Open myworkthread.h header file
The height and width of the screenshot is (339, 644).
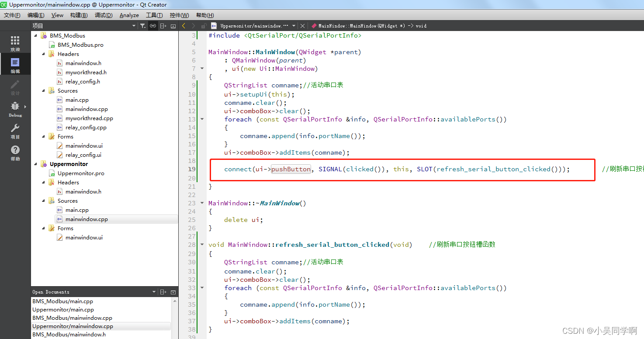pyautogui.click(x=86, y=72)
